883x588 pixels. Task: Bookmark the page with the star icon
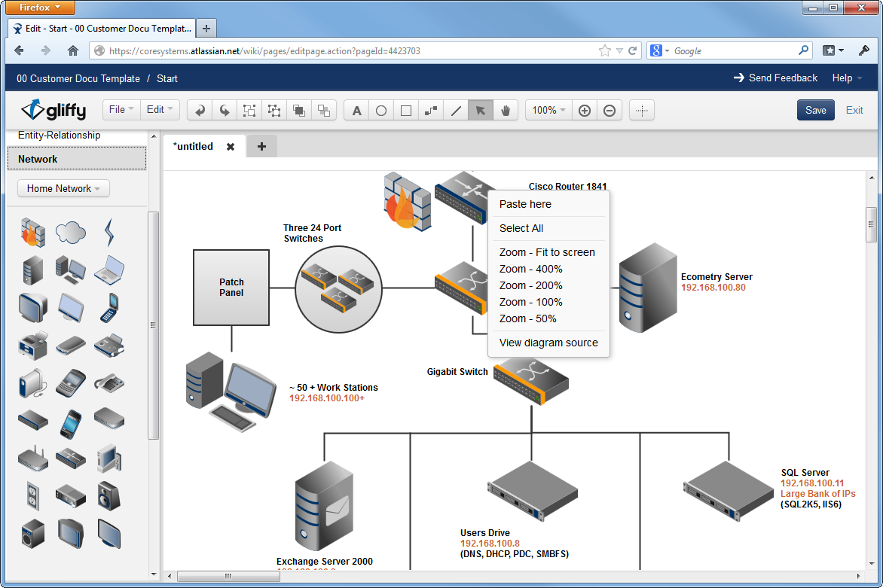[605, 50]
